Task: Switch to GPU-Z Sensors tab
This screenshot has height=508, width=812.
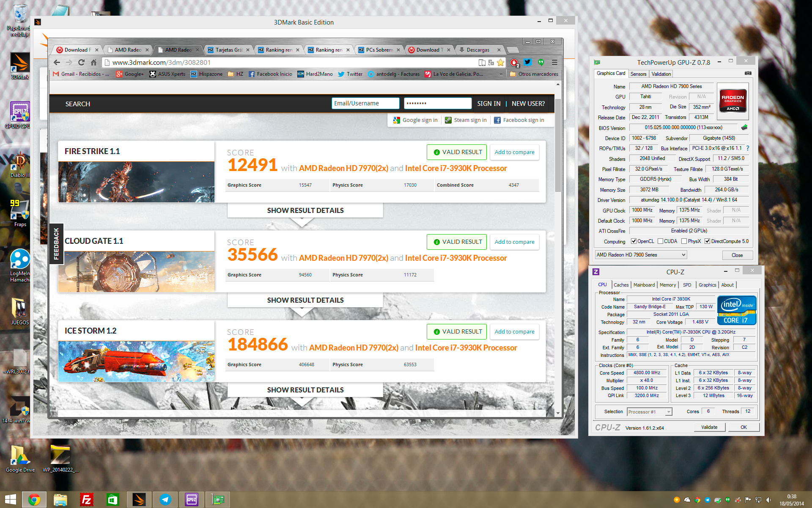Action: 638,74
